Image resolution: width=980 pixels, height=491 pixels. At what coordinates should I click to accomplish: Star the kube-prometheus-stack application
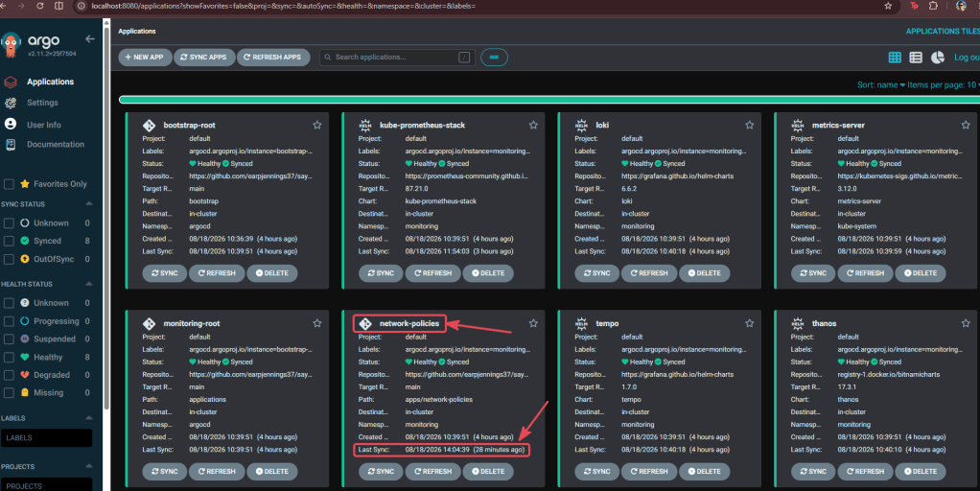click(533, 125)
